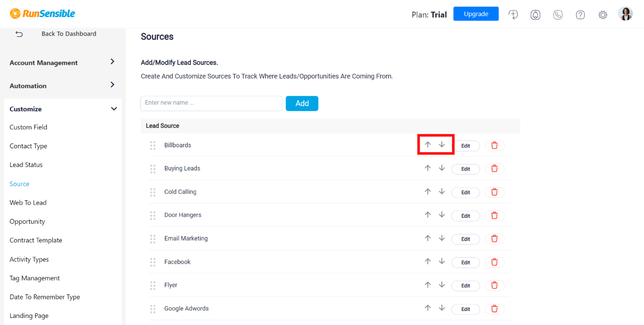Move Google Adwords up arrow
Viewport: 644px width, 325px height.
point(428,308)
